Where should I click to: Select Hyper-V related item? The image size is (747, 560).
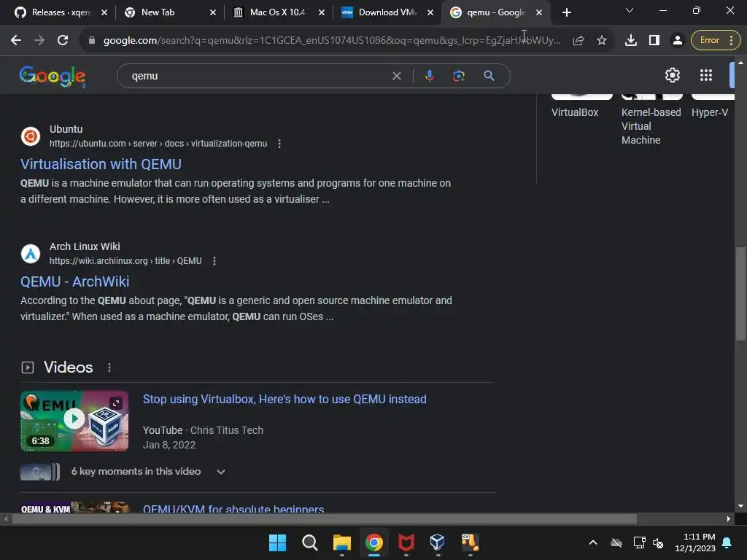(x=709, y=112)
